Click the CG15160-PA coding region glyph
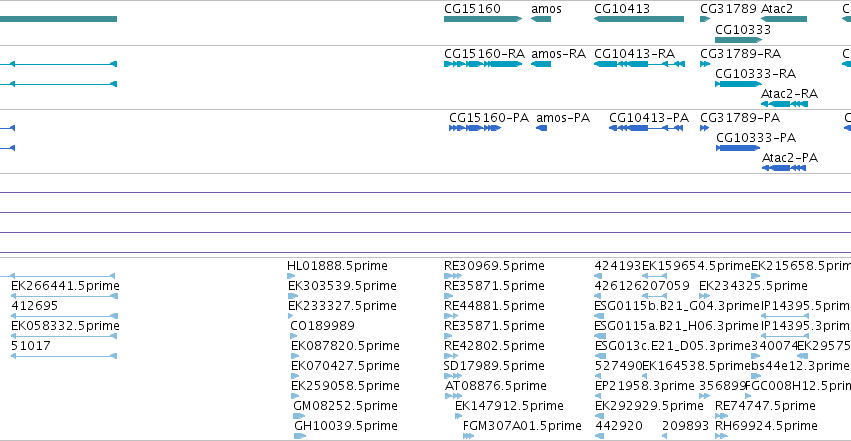Viewport: 851px width, 441px height. click(x=475, y=128)
